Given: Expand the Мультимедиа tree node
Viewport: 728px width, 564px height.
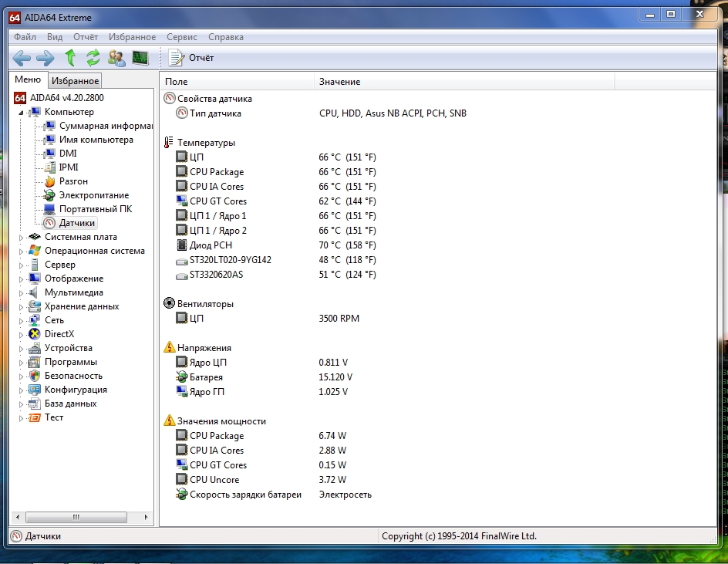Looking at the screenshot, I should pyautogui.click(x=21, y=293).
